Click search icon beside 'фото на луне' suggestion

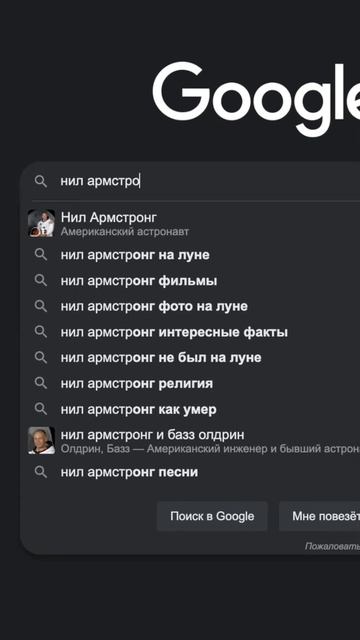point(41,306)
